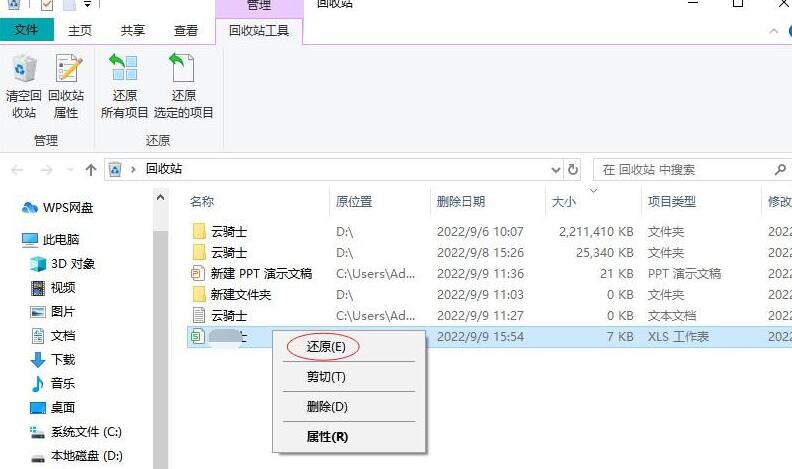This screenshot has height=469, width=792.
Task: Select 本地磁盘 (D:) drive
Action: [77, 456]
